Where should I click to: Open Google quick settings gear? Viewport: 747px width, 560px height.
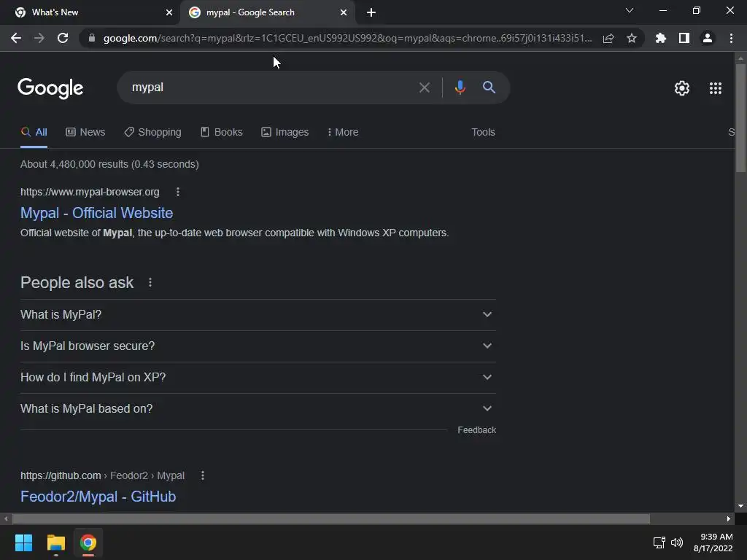(682, 88)
